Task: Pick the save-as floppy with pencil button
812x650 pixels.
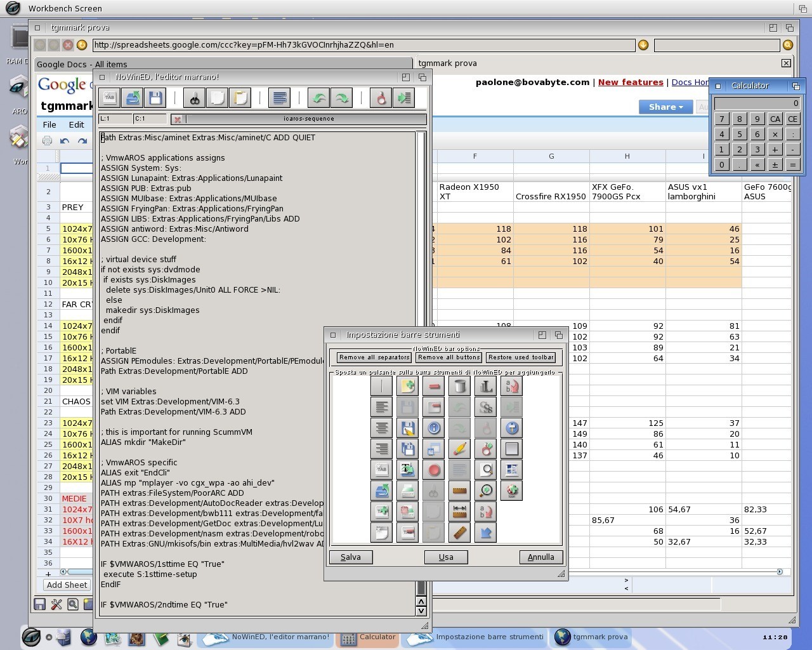Action: [x=407, y=428]
